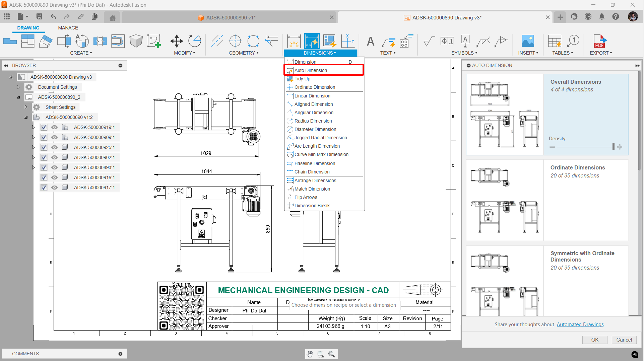Viewport: 644px width, 361px height.
Task: Select the Ordinate Dimensions recipe thumbnail
Action: pyautogui.click(x=505, y=200)
